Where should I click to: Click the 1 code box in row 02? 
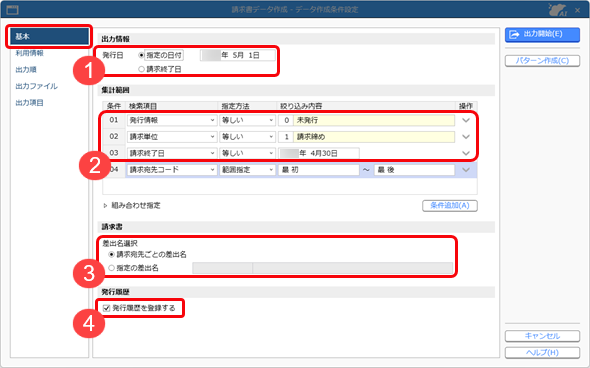point(286,137)
